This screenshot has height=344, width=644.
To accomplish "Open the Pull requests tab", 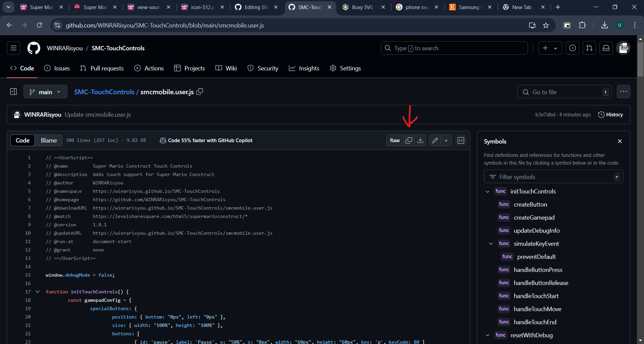I will coord(102,68).
